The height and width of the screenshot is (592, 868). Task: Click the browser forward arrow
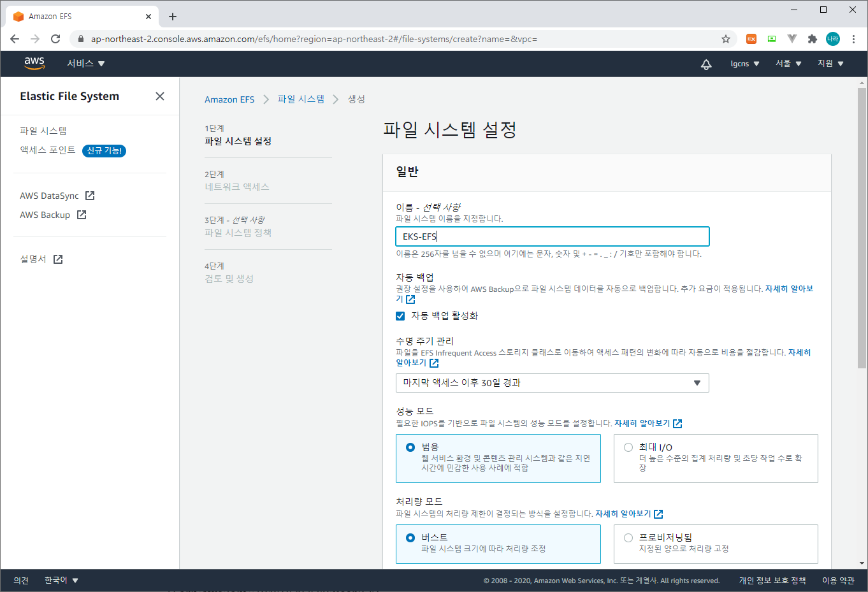35,39
